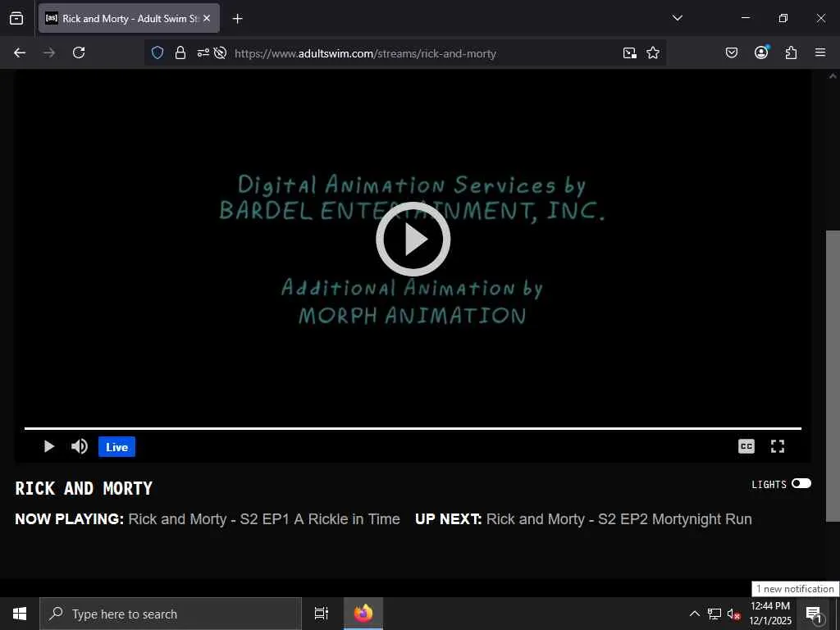Open Firefox View in tab bar

(x=16, y=18)
